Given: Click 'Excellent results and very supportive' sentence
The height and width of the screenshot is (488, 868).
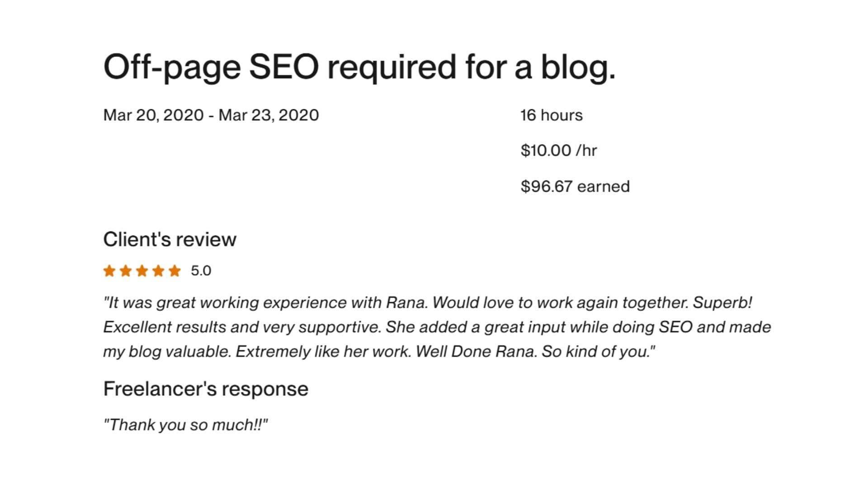Looking at the screenshot, I should coord(242,327).
